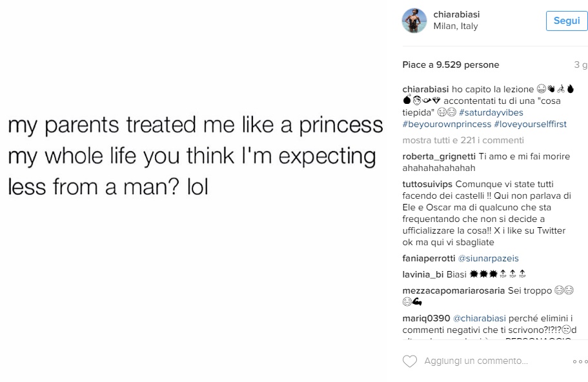The width and height of the screenshot is (588, 382).
Task: Click the heart like icon
Action: (409, 361)
